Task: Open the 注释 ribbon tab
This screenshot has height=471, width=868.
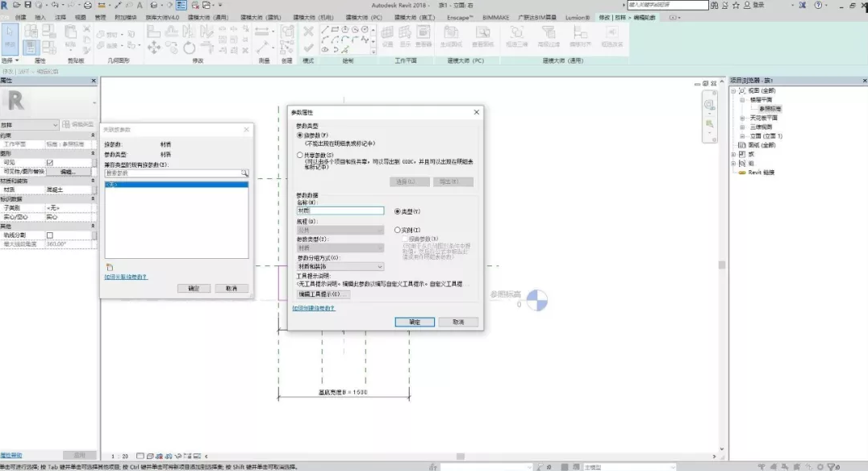Action: pyautogui.click(x=61, y=17)
